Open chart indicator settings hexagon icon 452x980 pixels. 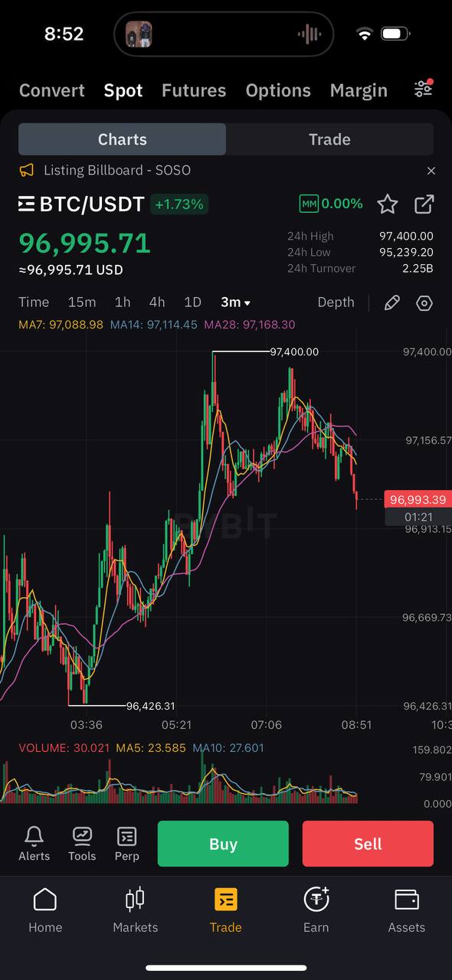click(424, 302)
